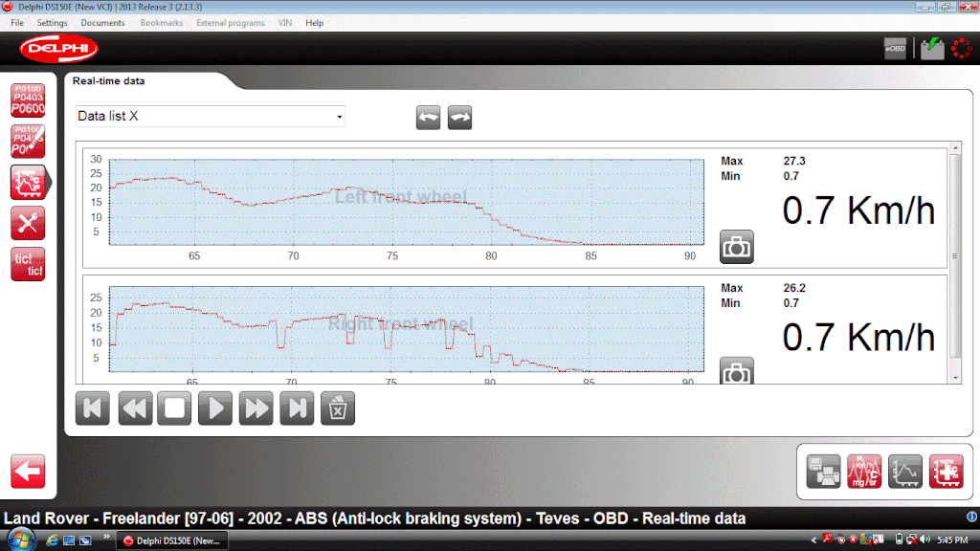
Task: Select the real-time data graph icon
Action: tap(28, 183)
